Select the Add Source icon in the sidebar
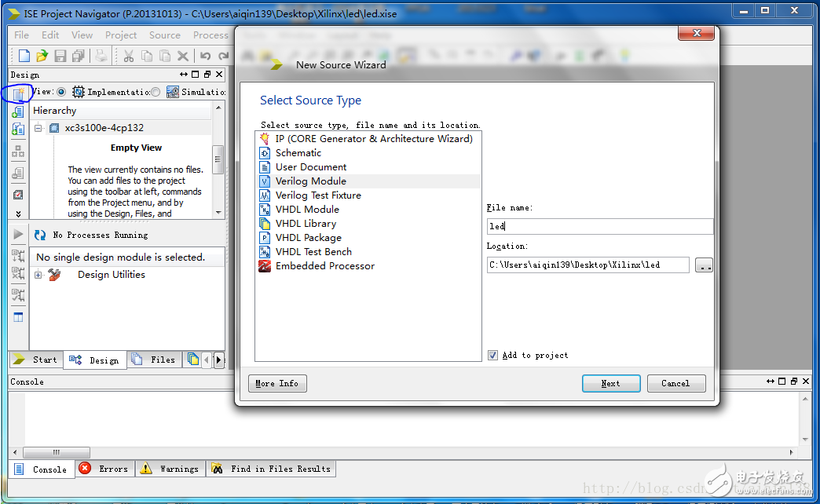 click(x=17, y=111)
